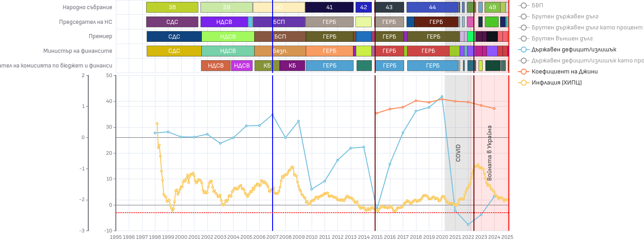The height and width of the screenshot is (243, 644).
Task: Click СДС bar in Премиер row
Action: 174,37
